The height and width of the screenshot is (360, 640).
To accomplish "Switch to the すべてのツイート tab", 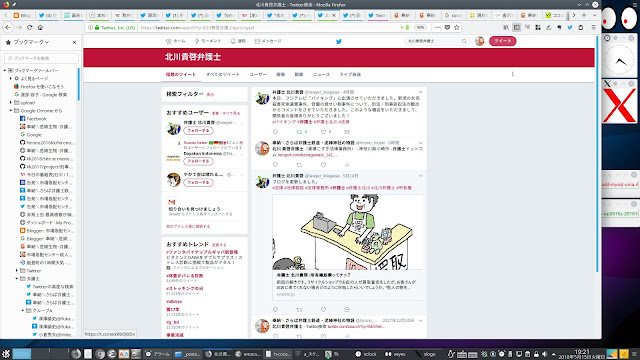I will click(223, 75).
